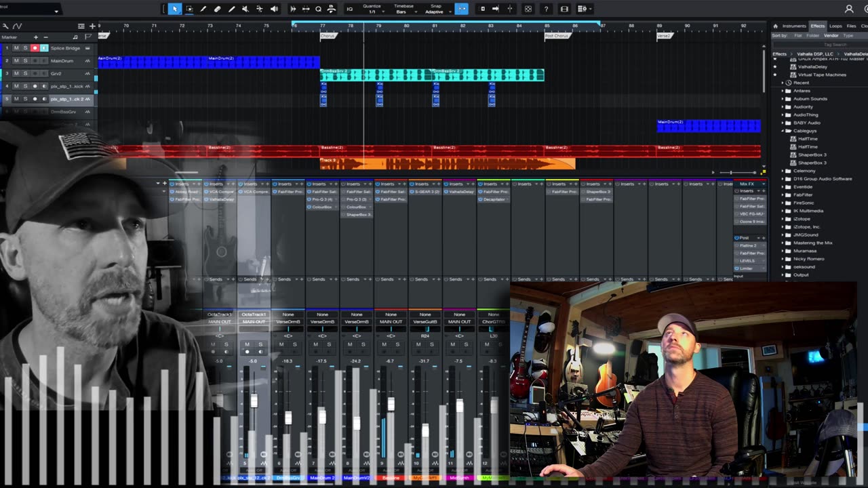Toggle record arm on Splice Bridge track
Viewport: 868px width, 488px height.
click(35, 48)
